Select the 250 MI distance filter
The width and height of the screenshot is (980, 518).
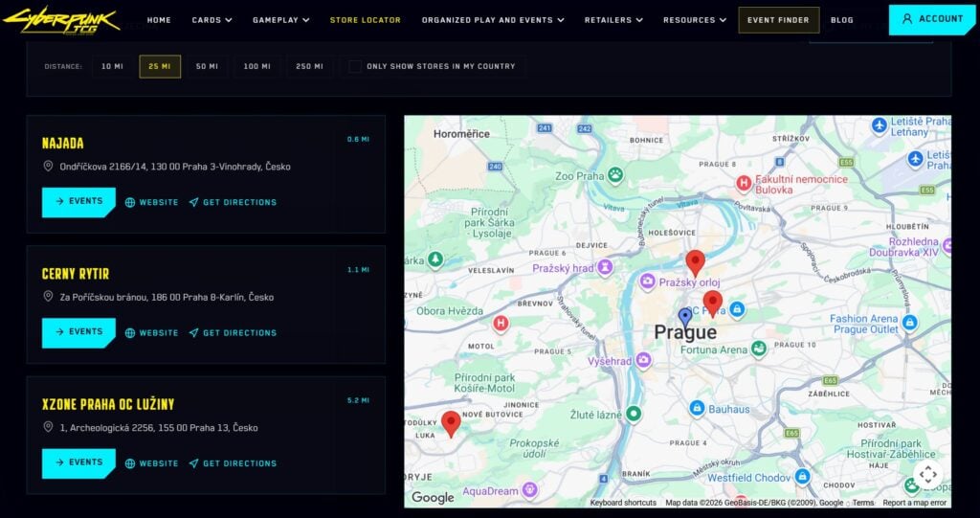[309, 66]
